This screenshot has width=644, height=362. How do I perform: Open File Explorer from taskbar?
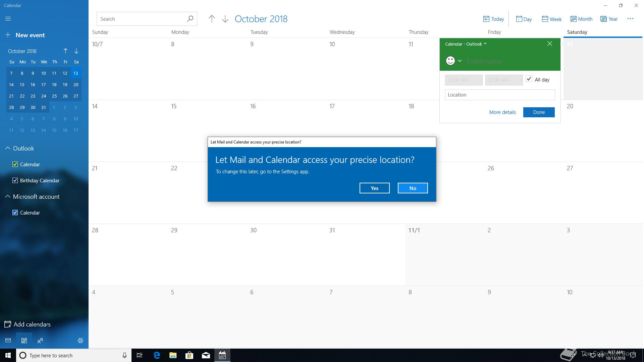[173, 355]
